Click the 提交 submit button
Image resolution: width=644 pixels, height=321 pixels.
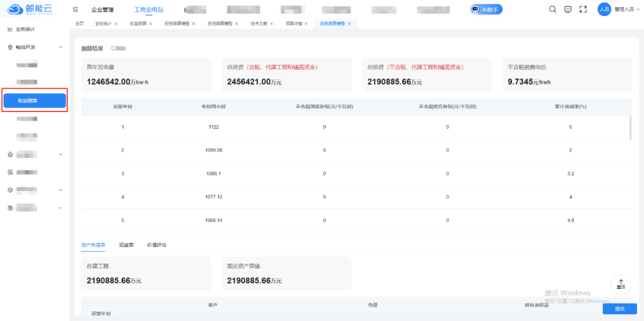tap(620, 308)
